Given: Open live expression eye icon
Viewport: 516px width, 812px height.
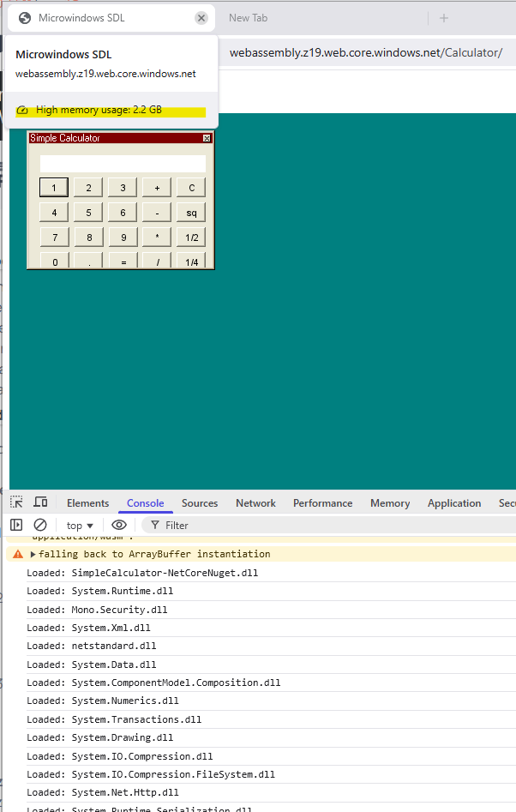Looking at the screenshot, I should 119,525.
